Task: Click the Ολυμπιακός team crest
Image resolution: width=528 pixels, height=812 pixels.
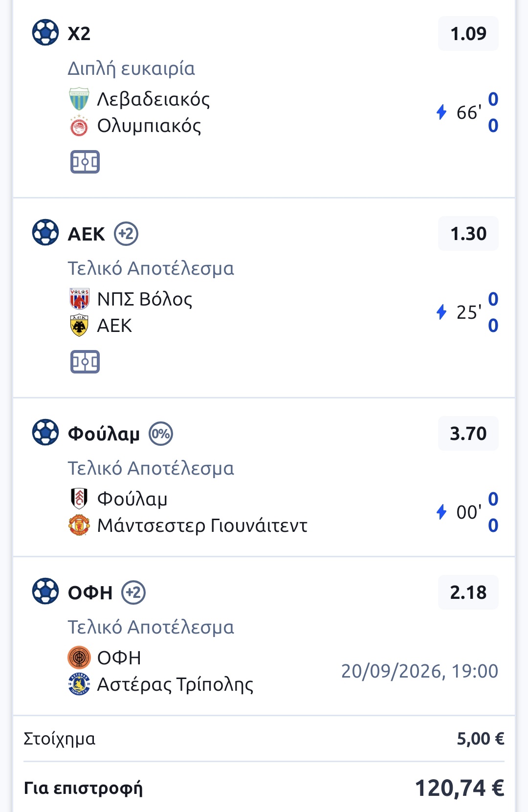Action: click(x=79, y=126)
